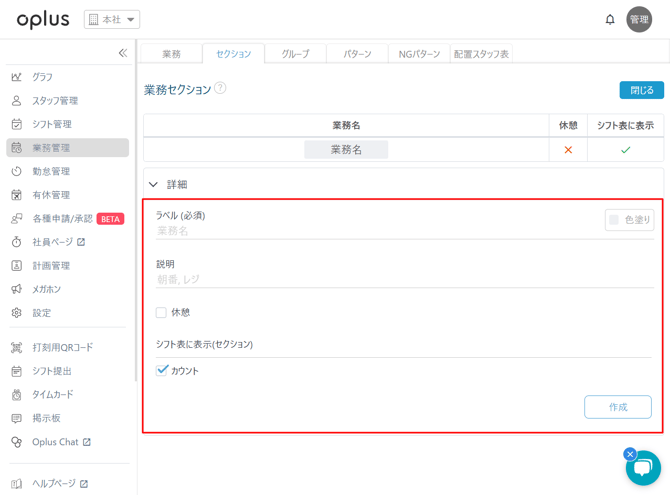The width and height of the screenshot is (670, 495).
Task: Uncheck the カウント checkbox
Action: pos(162,370)
